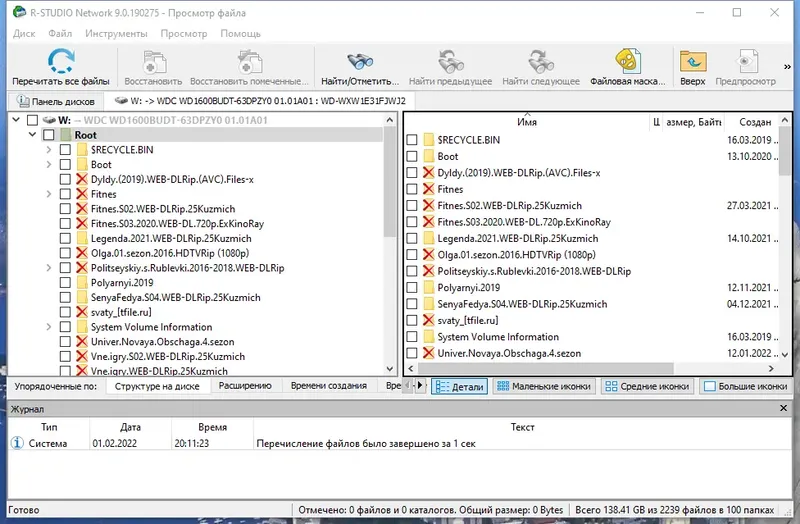This screenshot has width=800, height=524.
Task: Expand System Volume Information in tree
Action: [49, 327]
